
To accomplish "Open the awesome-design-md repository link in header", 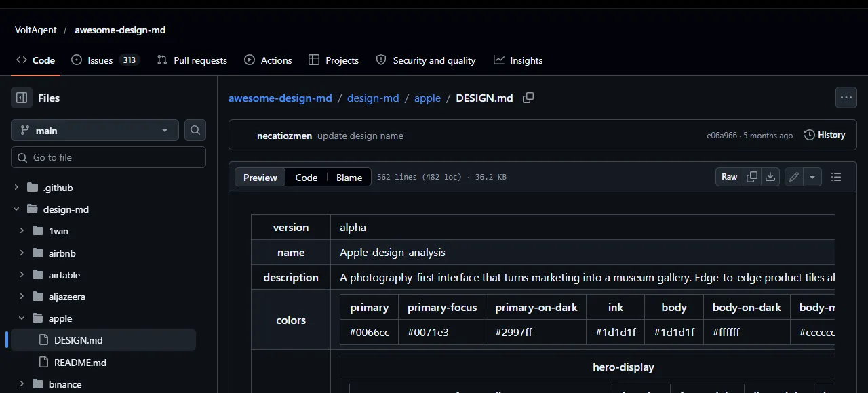I will point(120,30).
